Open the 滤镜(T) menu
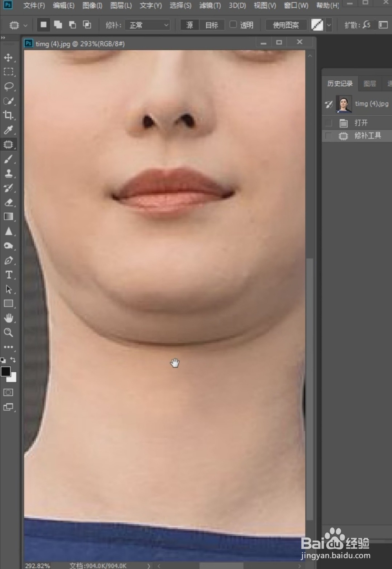This screenshot has height=569, width=392. (210, 5)
